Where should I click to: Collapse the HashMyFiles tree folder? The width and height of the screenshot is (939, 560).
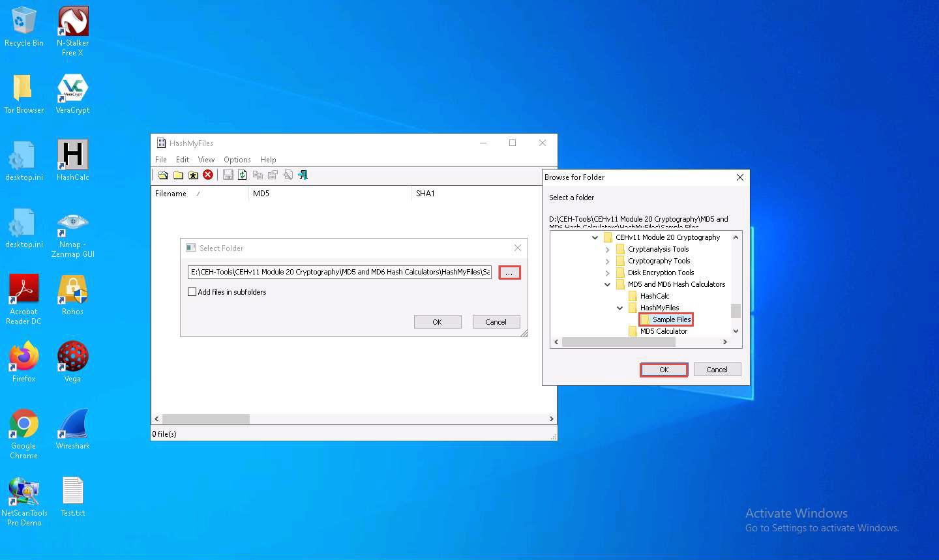point(620,308)
